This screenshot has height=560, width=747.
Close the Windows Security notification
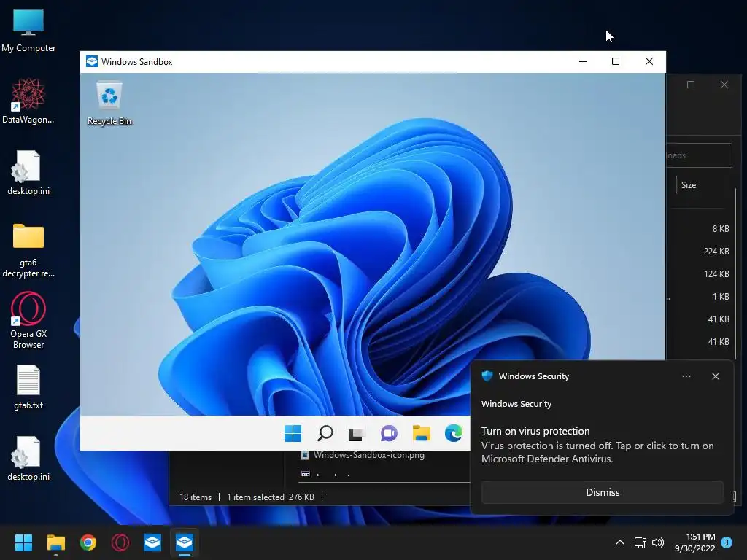(716, 376)
